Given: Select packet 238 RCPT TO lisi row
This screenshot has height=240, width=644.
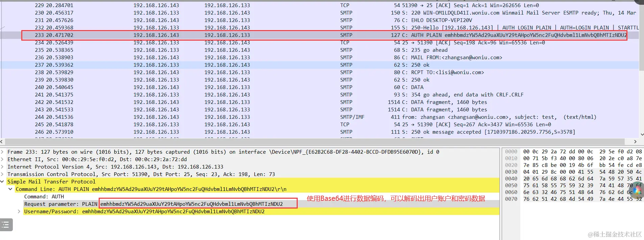Looking at the screenshot, I should click(x=320, y=72).
